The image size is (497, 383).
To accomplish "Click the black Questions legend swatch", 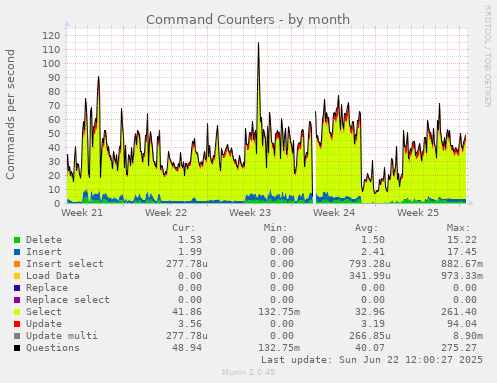I will 17,348.
